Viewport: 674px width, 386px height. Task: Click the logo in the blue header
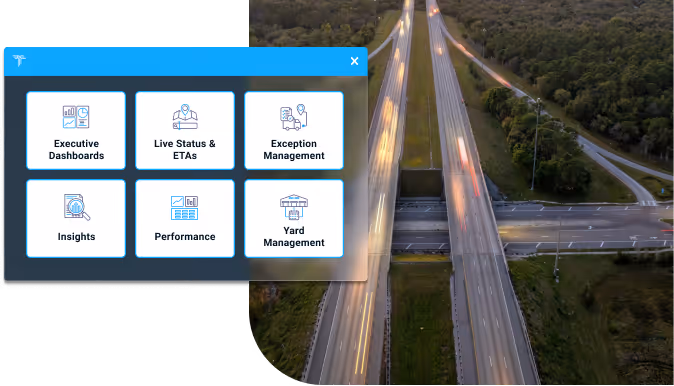19,60
